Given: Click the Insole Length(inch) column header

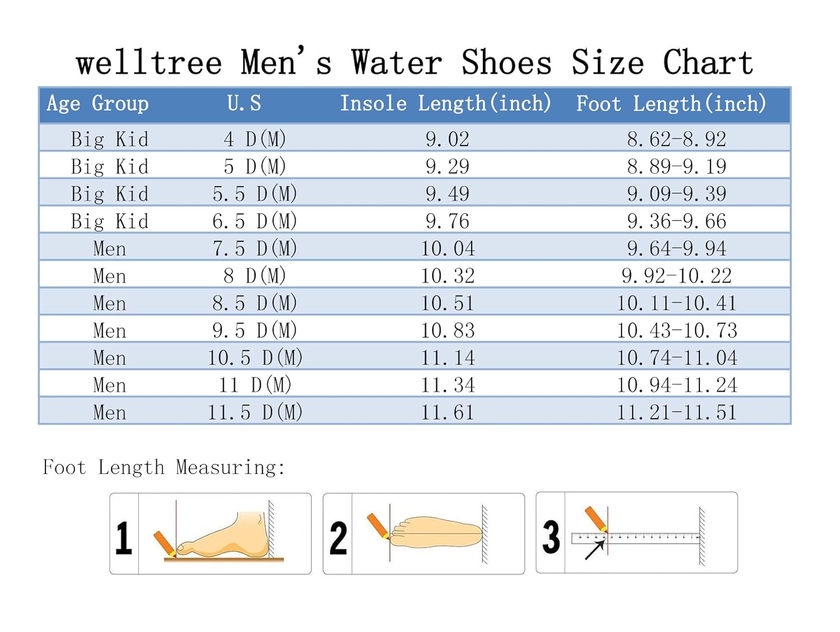Looking at the screenshot, I should tap(446, 104).
